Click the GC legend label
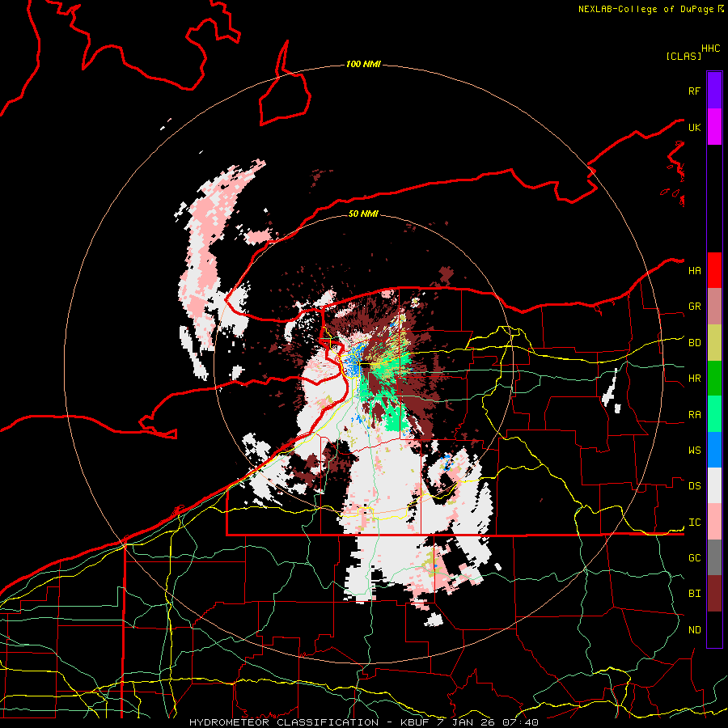The width and height of the screenshot is (728, 728). click(x=694, y=557)
